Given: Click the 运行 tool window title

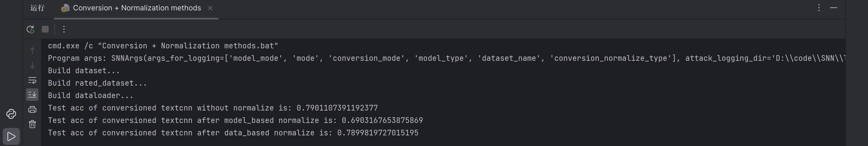Looking at the screenshot, I should (37, 8).
